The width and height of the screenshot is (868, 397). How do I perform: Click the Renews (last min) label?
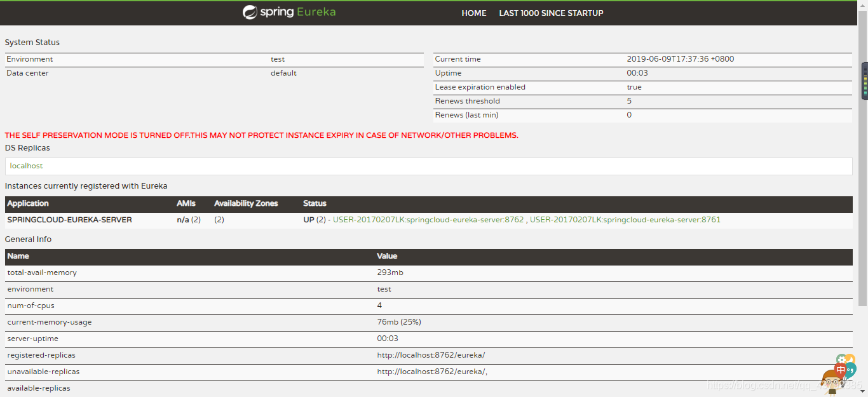(x=466, y=115)
